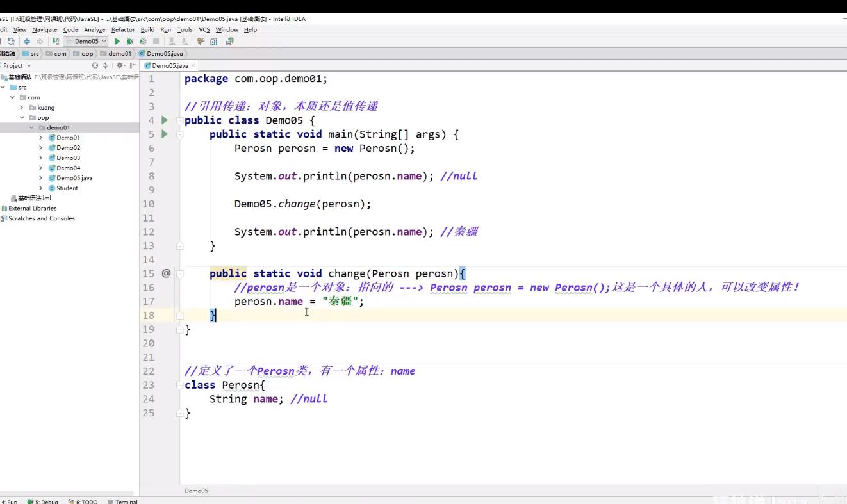Click the src breadcrumb in navigation bar
847x504 pixels.
30,54
